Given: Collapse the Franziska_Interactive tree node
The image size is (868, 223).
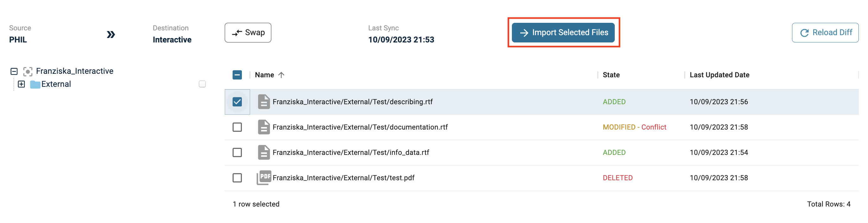Looking at the screenshot, I should click(14, 71).
